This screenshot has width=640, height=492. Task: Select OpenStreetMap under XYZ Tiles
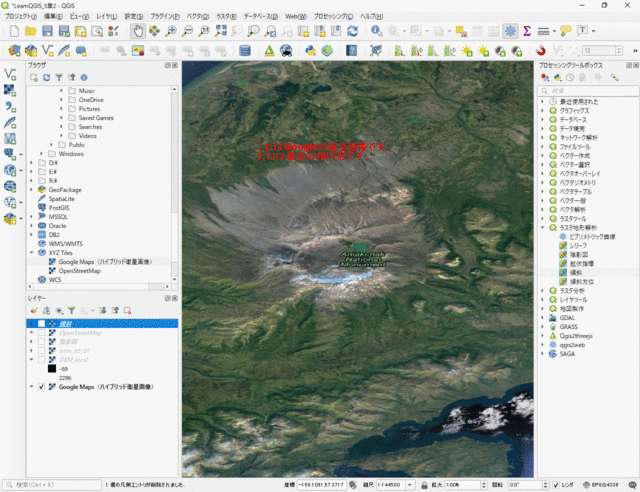click(79, 270)
